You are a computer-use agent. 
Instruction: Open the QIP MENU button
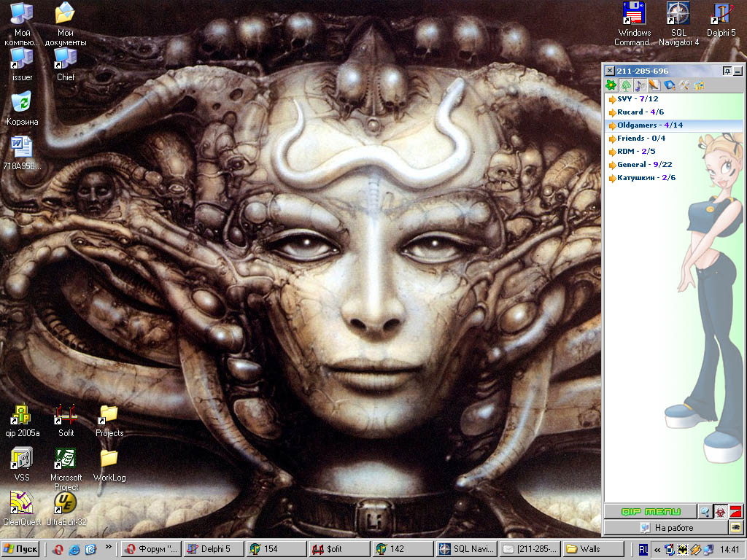(651, 511)
